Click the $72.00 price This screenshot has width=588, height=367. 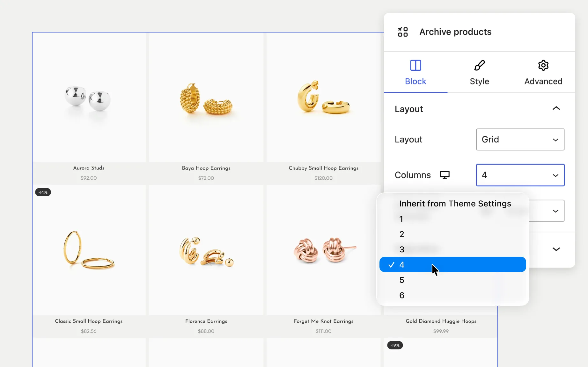pyautogui.click(x=206, y=178)
